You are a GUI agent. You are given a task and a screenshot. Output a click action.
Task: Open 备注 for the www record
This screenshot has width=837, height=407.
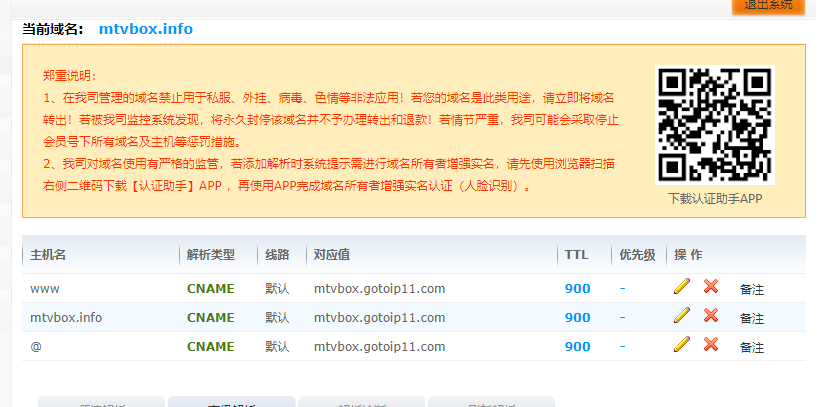click(x=751, y=289)
